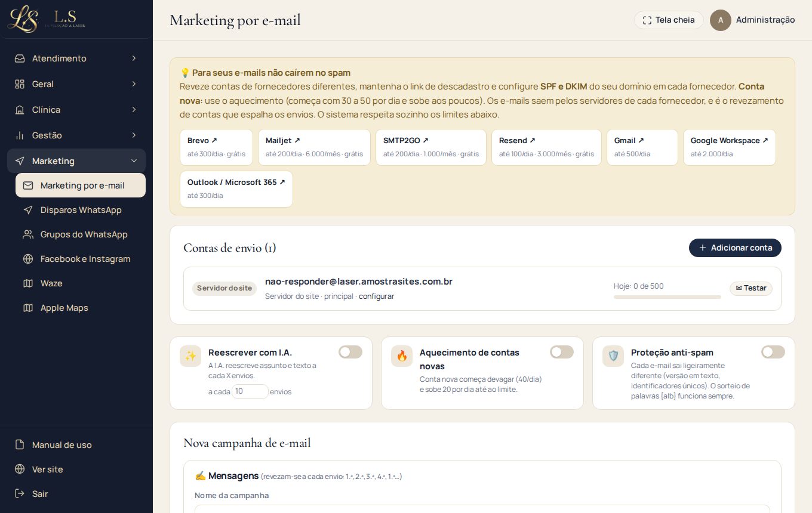
Task: Collapse the Marketing menu chevron
Action: tap(134, 161)
